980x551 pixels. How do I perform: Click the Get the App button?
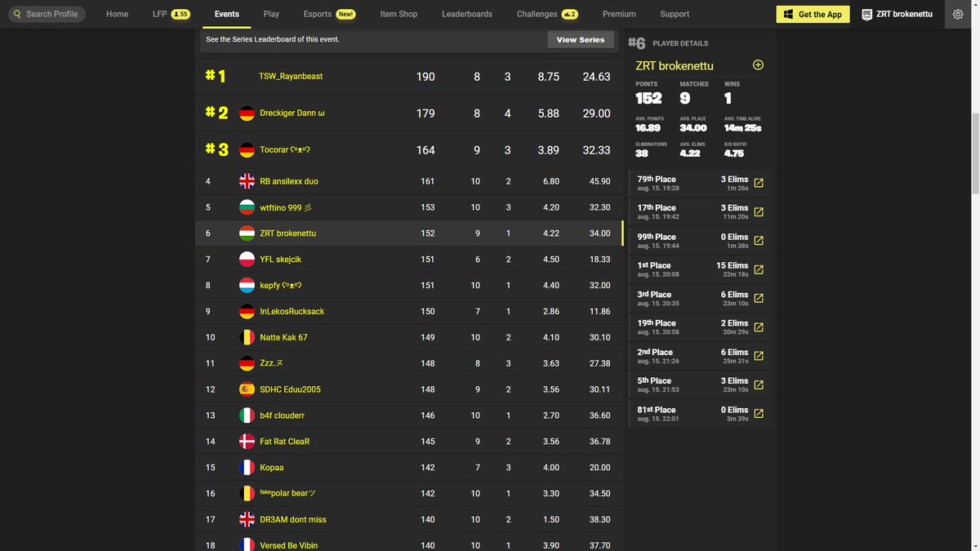813,14
